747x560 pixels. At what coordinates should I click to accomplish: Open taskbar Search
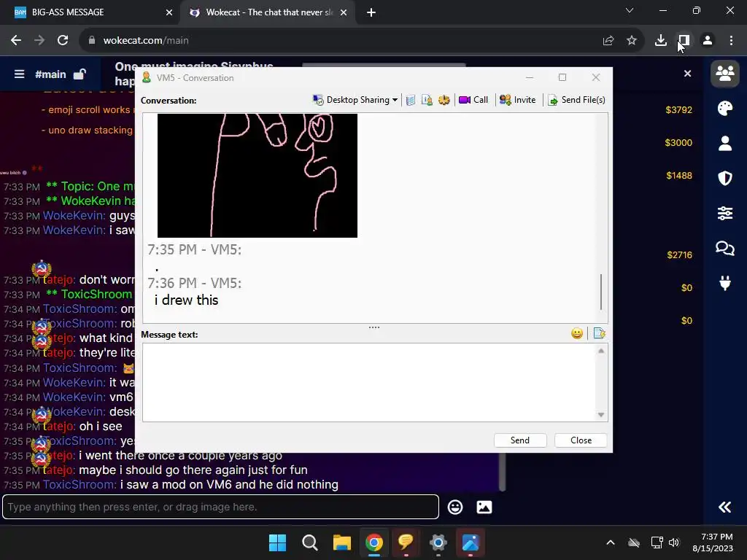click(x=309, y=542)
